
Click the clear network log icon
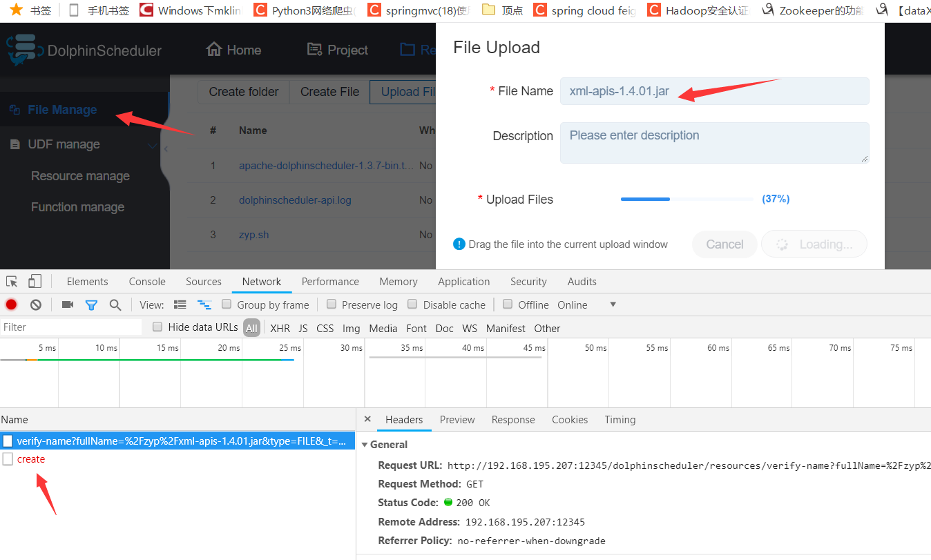35,304
